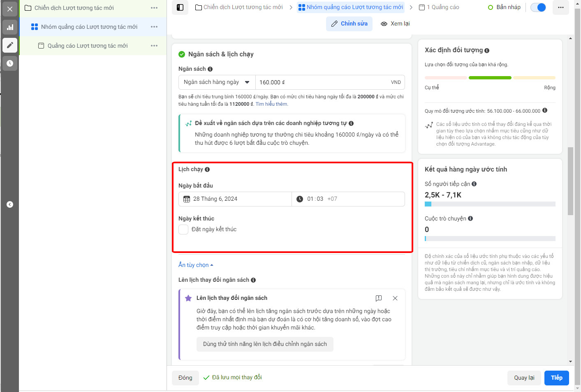Open the campaign's three-dot options menu
This screenshot has height=392, width=581.
[x=154, y=8]
